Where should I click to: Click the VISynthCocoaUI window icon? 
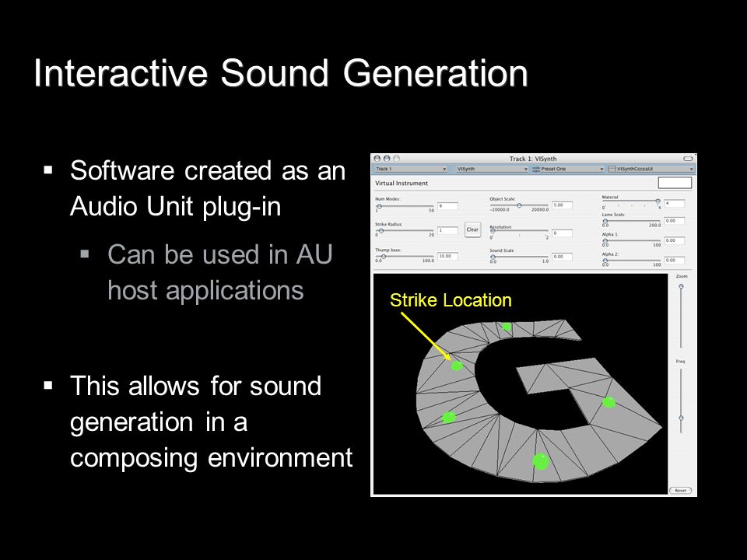[612, 169]
